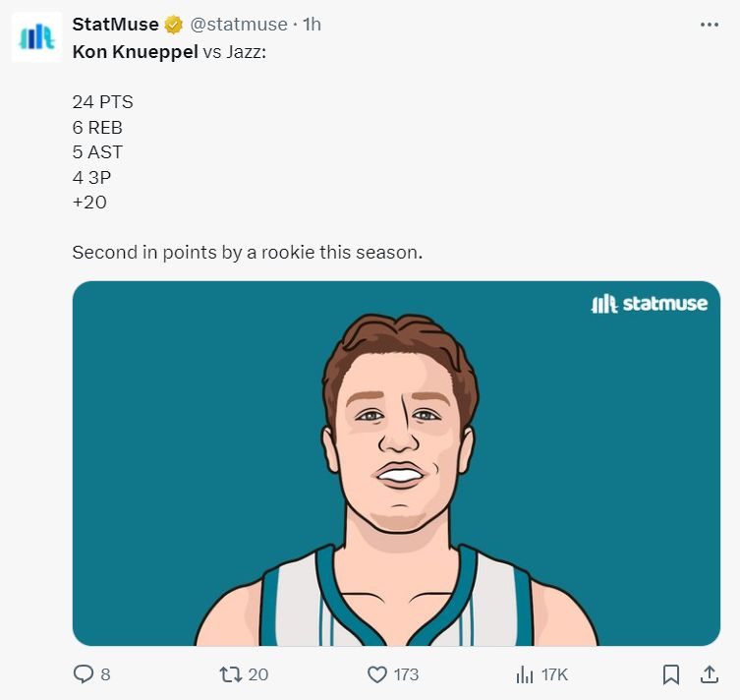Bookmark the Kon Knueppel tweet
Viewport: 740px width, 700px height.
(671, 674)
